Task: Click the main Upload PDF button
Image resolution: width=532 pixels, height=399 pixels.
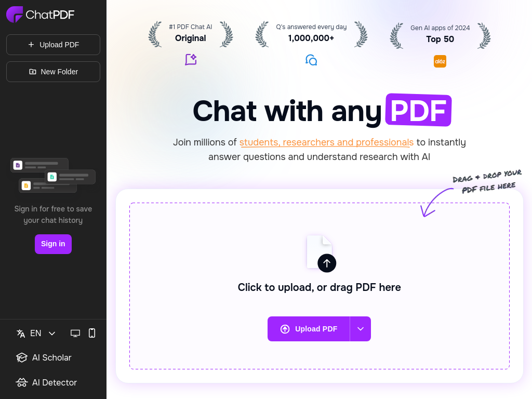Action: pos(309,329)
